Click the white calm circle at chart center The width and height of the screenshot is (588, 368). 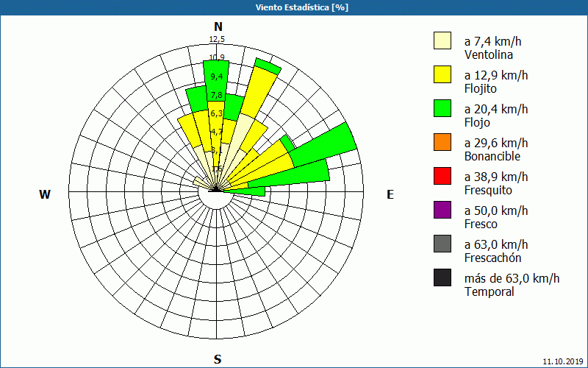215,192
